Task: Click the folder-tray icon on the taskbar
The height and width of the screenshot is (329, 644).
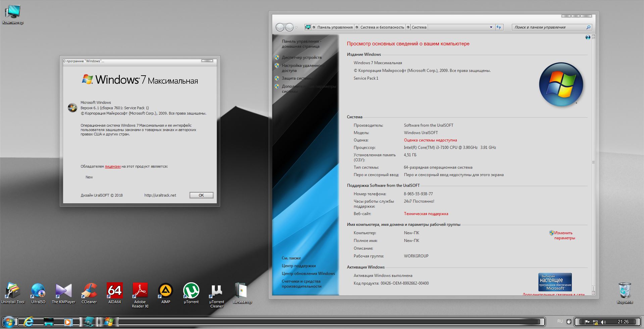Action: point(49,322)
